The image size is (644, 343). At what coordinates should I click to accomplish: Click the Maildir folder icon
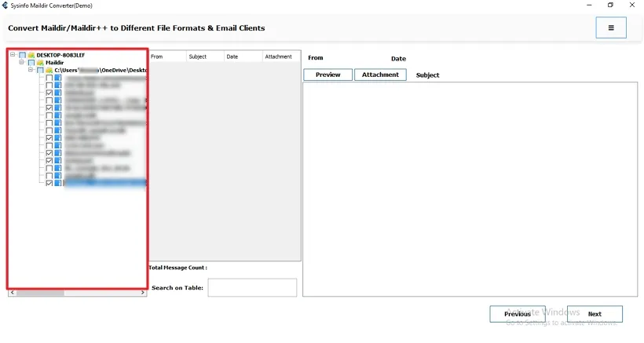[40, 63]
